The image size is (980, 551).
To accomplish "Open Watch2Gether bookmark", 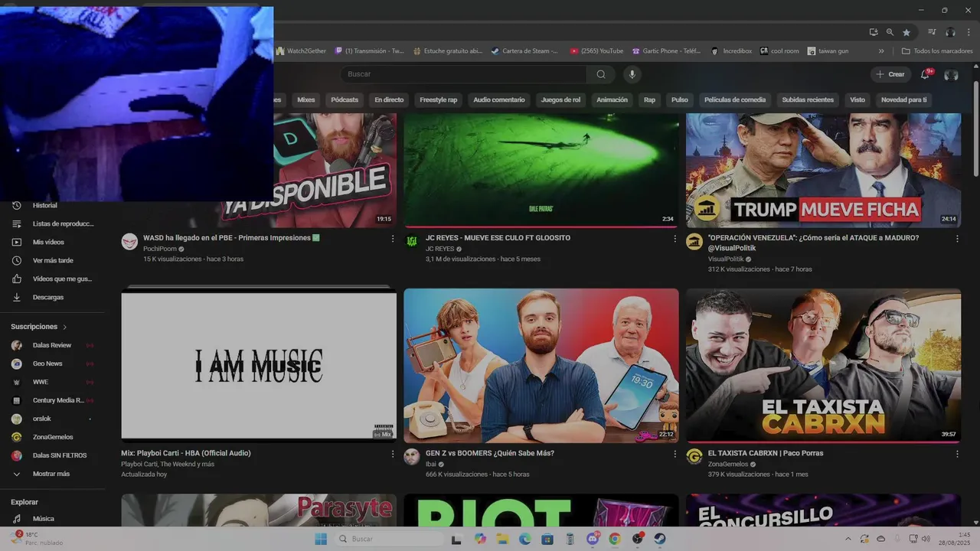I will point(301,51).
